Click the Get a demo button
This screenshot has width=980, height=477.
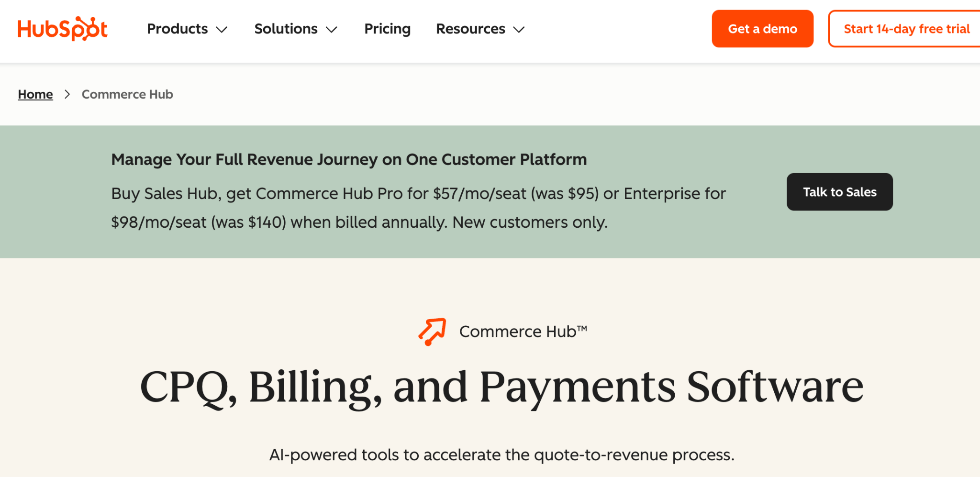coord(763,29)
